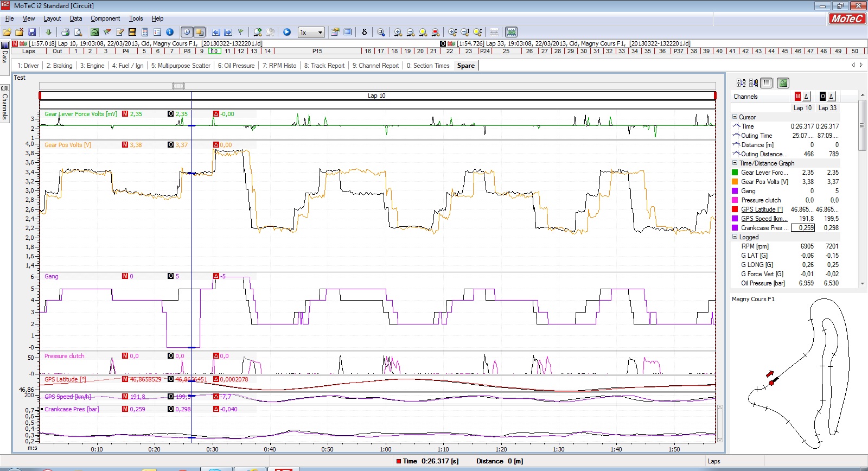The height and width of the screenshot is (471, 868).
Task: Click the calculator maths icon
Action: [145, 32]
